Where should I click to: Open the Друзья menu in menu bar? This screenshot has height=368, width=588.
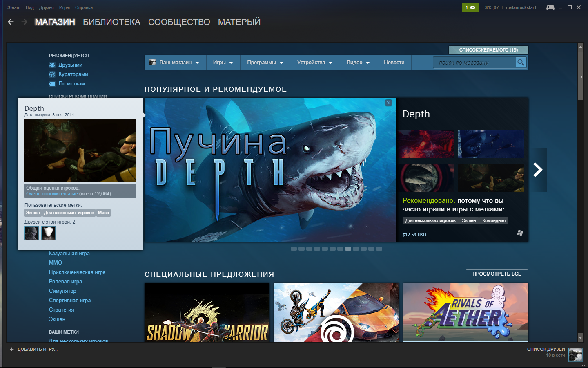pyautogui.click(x=46, y=7)
